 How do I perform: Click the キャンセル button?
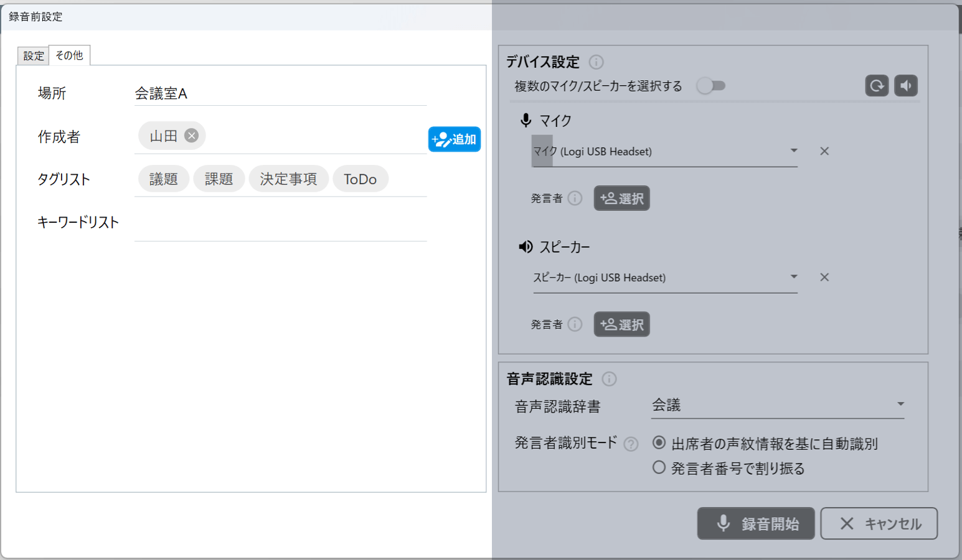click(x=879, y=523)
